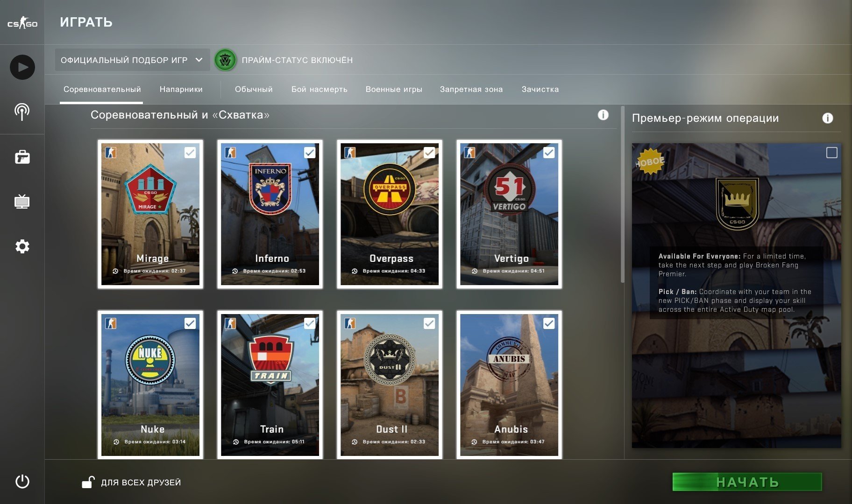Screen dimensions: 852x504
Task: Click the map list vertical scrollbar
Action: tap(622, 195)
